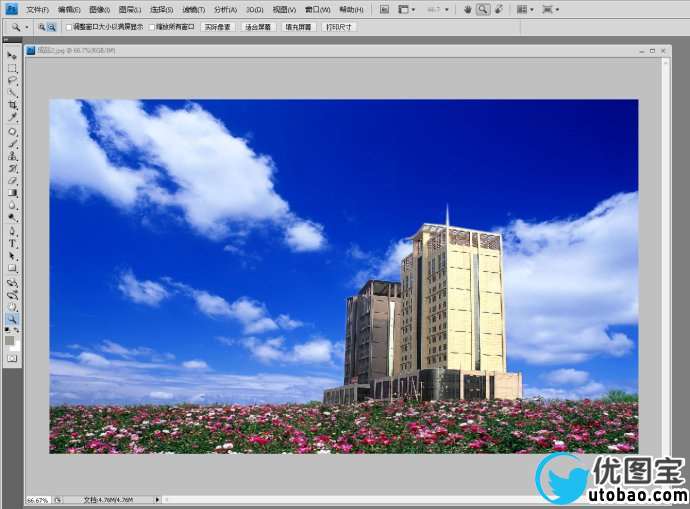Select the Eyedropper tool
This screenshot has width=690, height=509.
pos(12,117)
